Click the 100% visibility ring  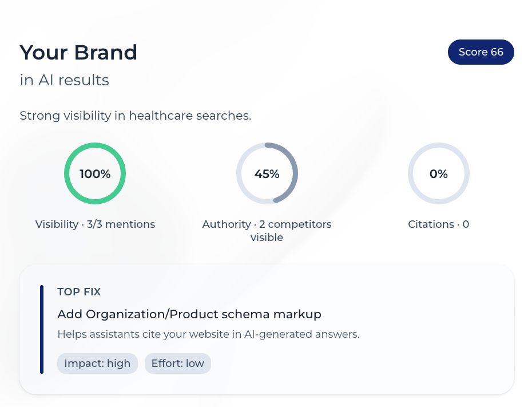tap(95, 173)
